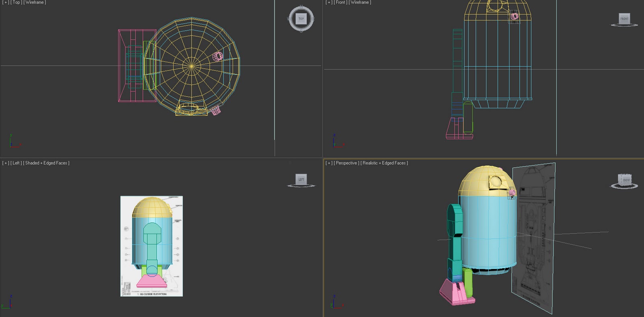Open the [Left] view label menu
The image size is (644, 317).
point(16,163)
